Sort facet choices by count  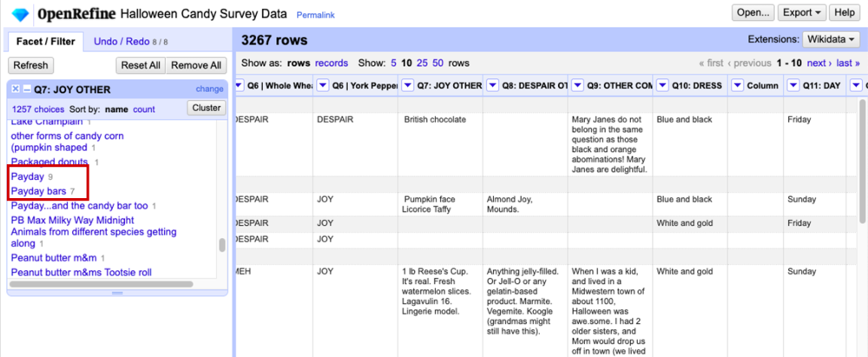[x=144, y=109]
